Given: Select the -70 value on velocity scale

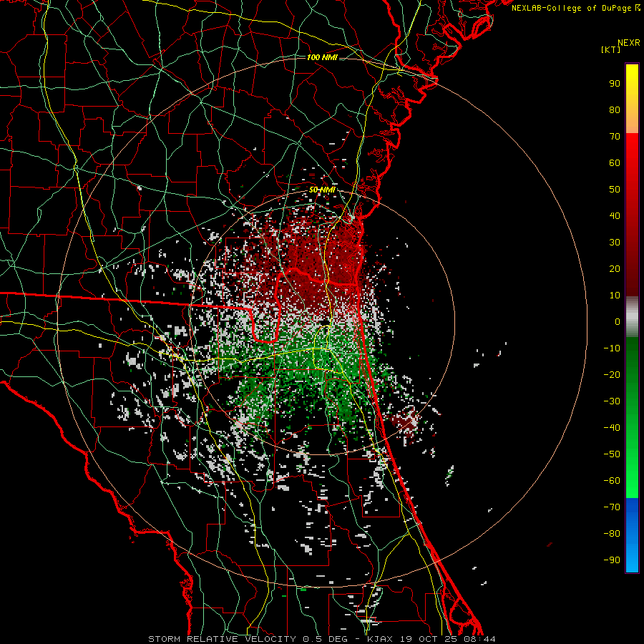Looking at the screenshot, I should (612, 507).
